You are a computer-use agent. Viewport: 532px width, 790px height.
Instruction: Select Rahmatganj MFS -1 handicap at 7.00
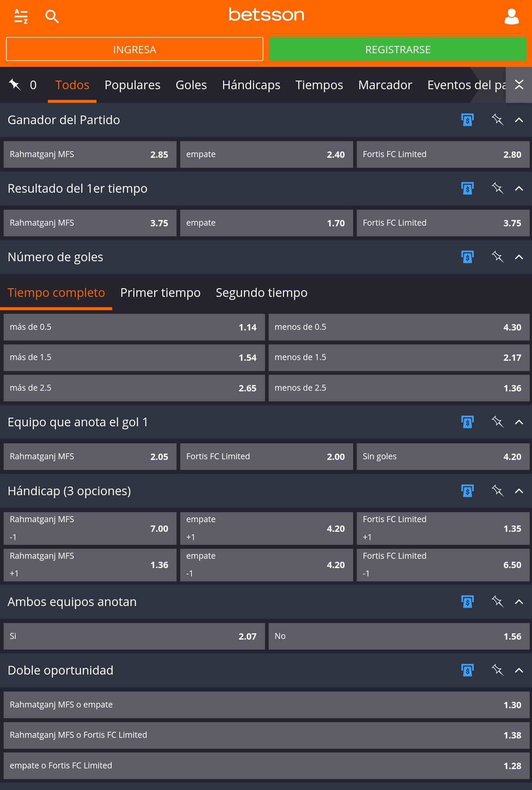coord(90,528)
